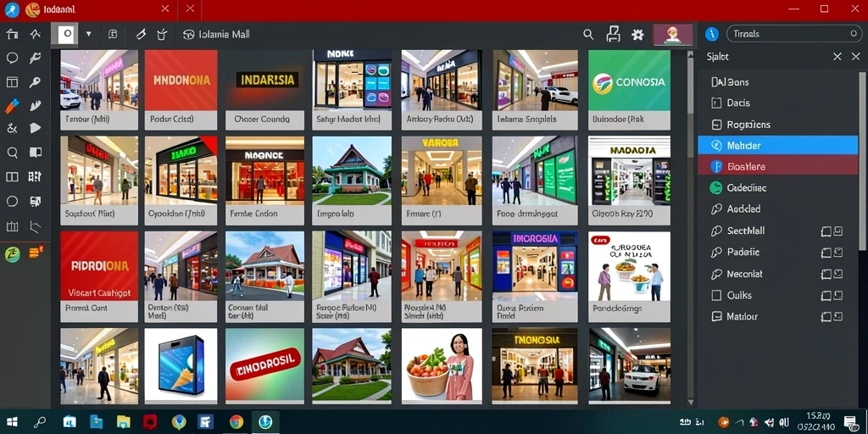868x434 pixels.
Task: Click the white O box in the toolbar
Action: [x=64, y=34]
